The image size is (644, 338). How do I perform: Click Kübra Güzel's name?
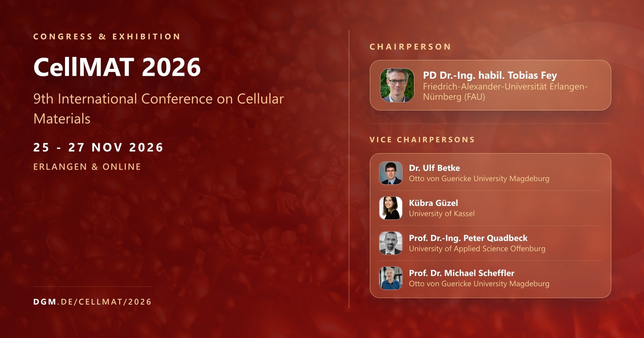433,203
